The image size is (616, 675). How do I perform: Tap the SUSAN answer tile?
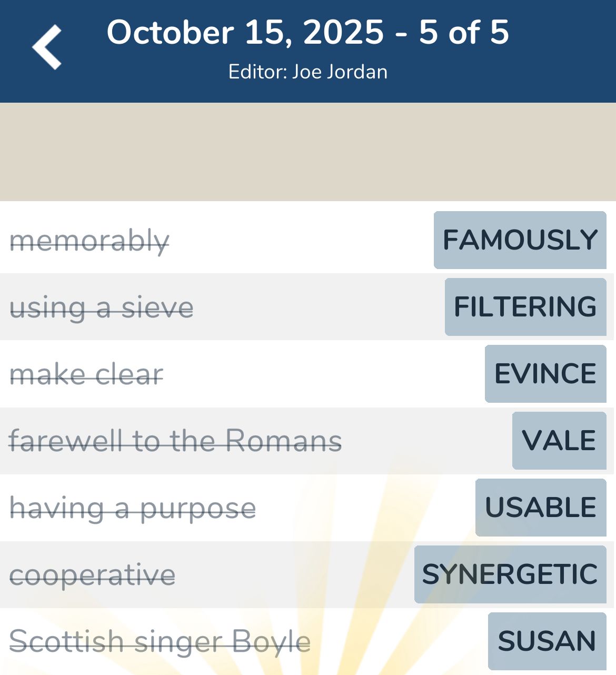tap(547, 641)
